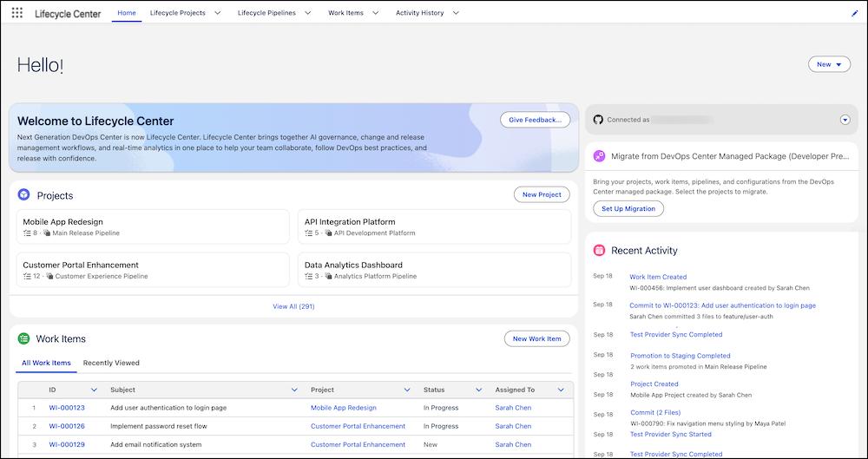Open the Commit (2 Files) activity link

[655, 412]
